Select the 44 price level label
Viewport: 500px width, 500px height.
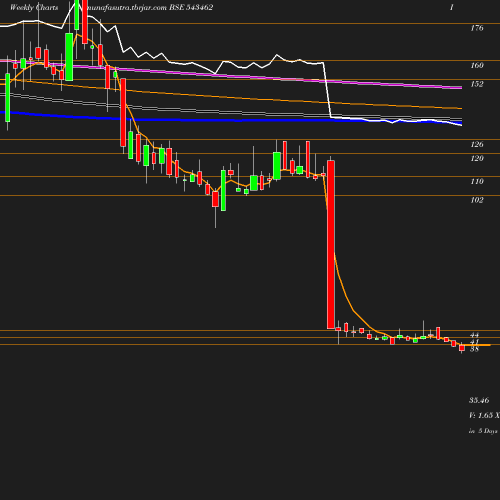[x=474, y=335]
